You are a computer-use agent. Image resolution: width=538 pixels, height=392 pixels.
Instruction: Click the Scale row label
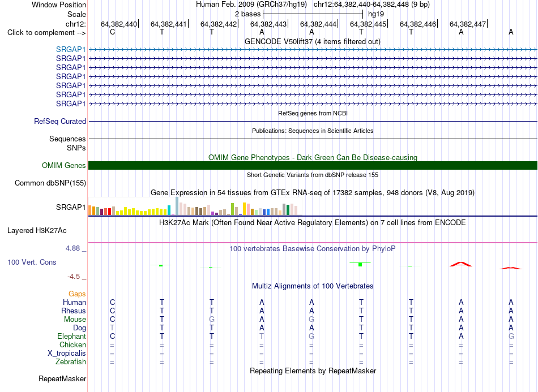[x=76, y=14]
